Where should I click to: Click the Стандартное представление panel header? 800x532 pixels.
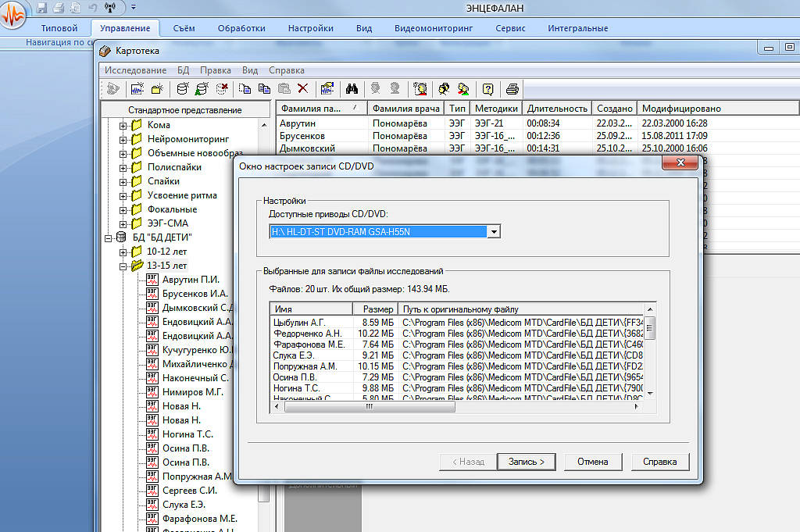point(185,109)
